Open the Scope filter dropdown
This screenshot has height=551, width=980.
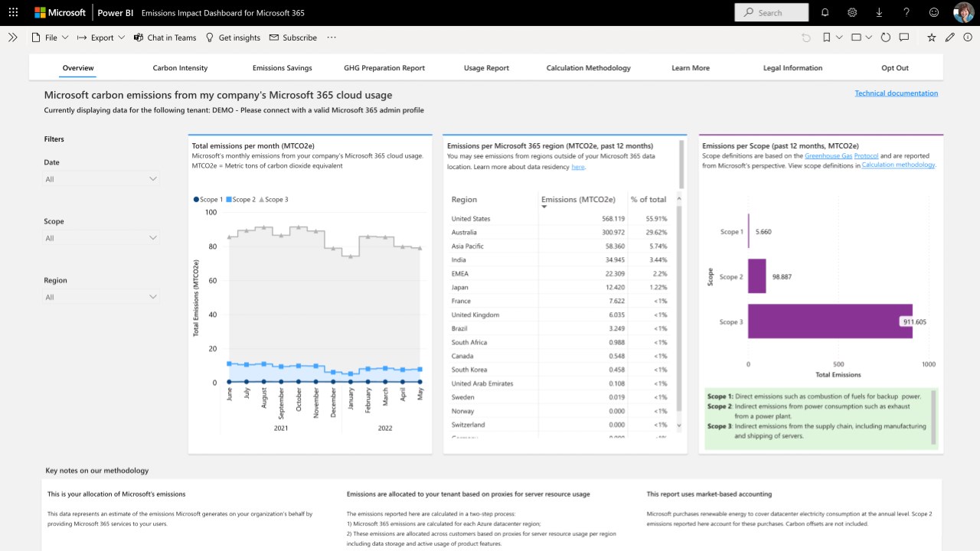tap(101, 238)
